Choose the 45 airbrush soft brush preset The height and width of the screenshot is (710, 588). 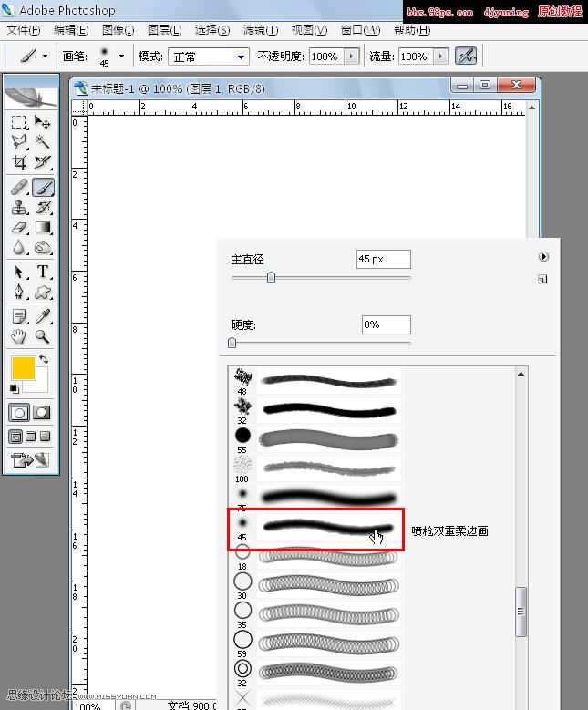pyautogui.click(x=315, y=530)
